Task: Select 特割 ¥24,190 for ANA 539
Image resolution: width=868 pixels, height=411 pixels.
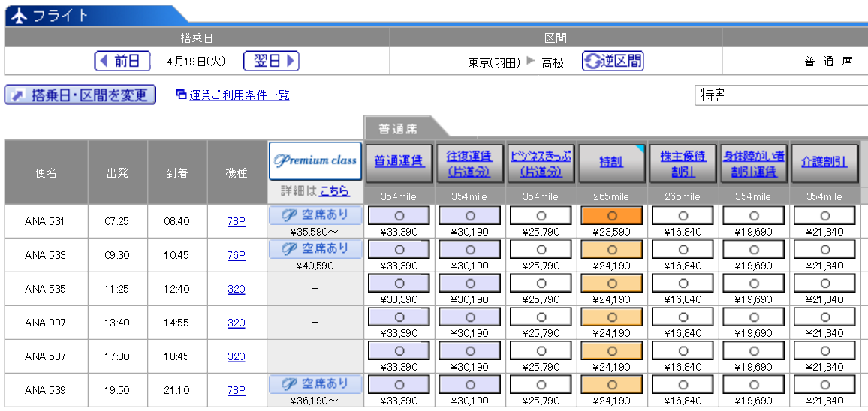Action: pos(612,385)
